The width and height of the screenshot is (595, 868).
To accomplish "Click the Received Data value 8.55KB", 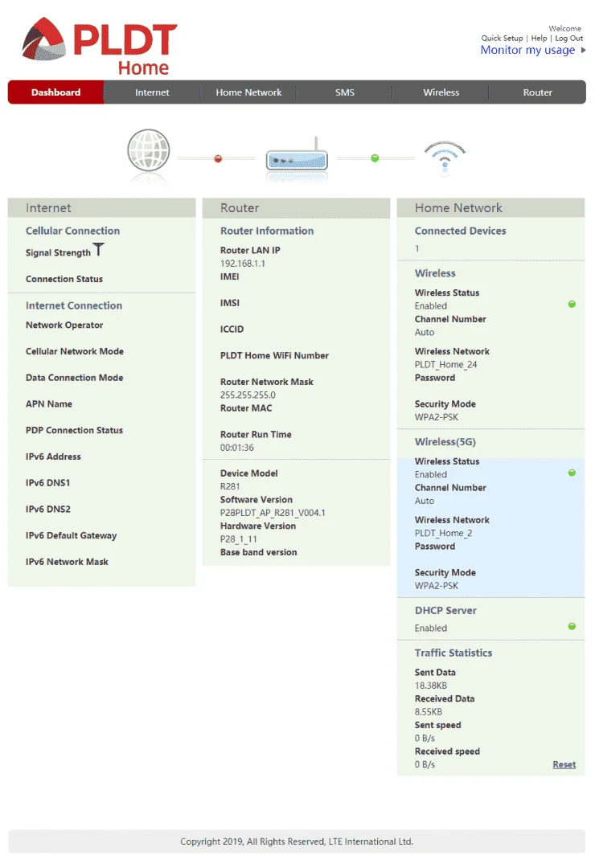I will click(429, 712).
